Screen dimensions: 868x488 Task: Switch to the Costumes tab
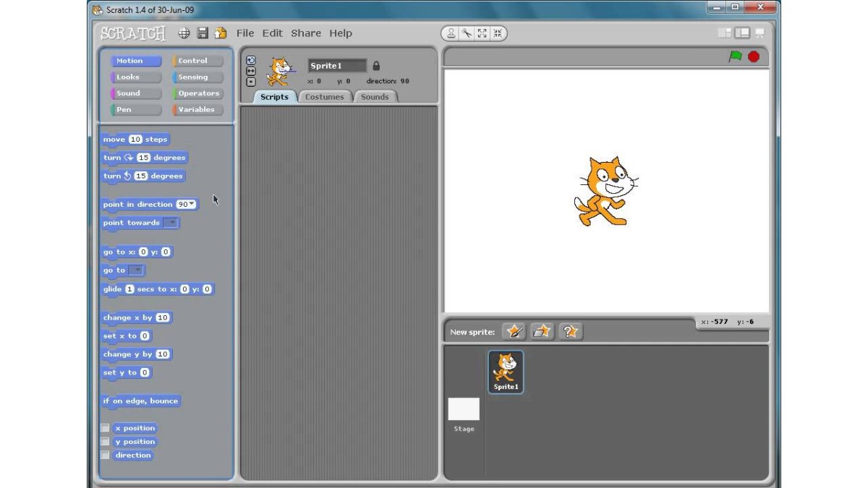click(324, 97)
